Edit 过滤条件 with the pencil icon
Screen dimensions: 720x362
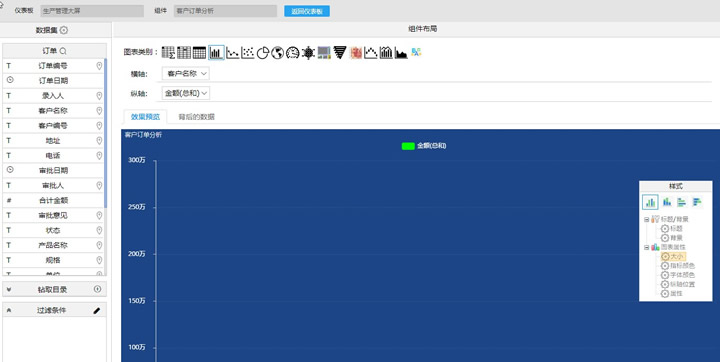96,311
